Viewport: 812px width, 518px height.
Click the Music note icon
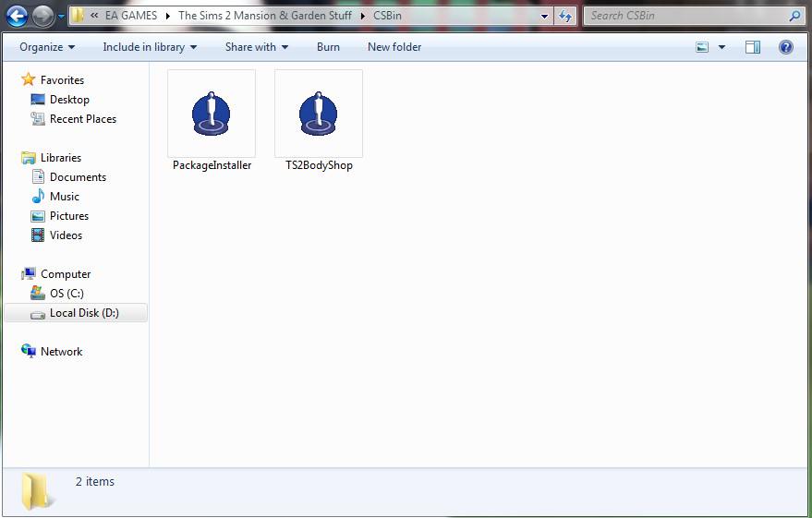pos(38,196)
